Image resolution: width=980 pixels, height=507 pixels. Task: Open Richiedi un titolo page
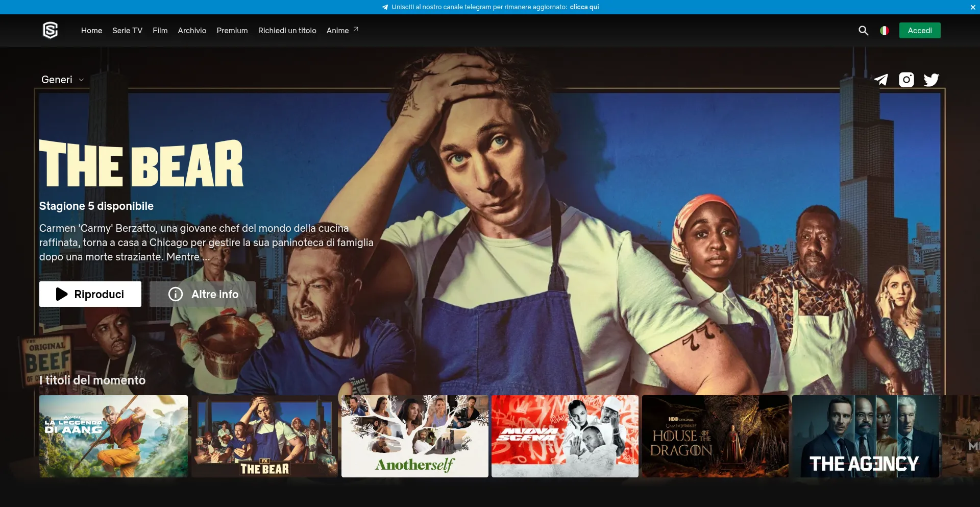point(287,31)
